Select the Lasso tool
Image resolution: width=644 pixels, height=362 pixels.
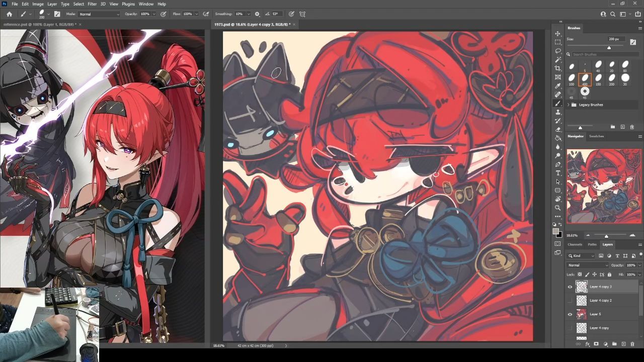pyautogui.click(x=557, y=51)
